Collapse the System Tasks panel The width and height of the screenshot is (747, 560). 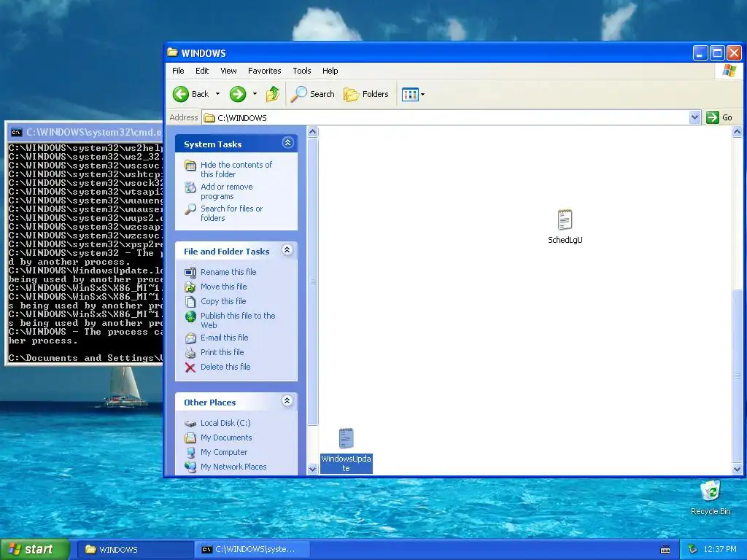pos(287,143)
